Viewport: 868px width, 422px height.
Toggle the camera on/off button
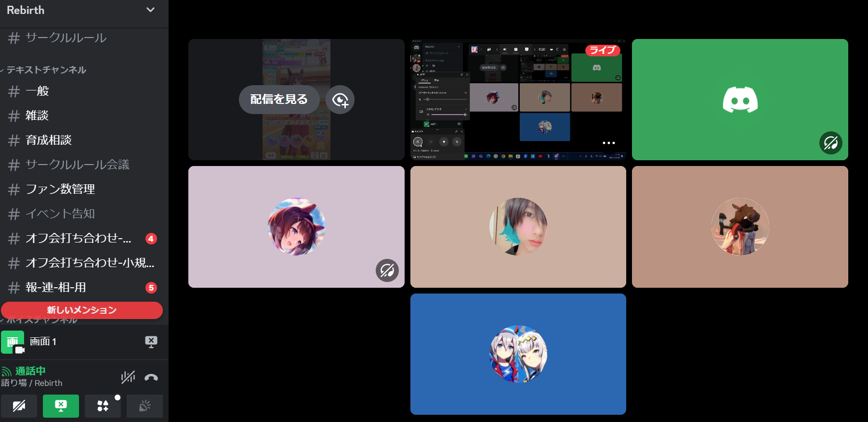[19, 406]
